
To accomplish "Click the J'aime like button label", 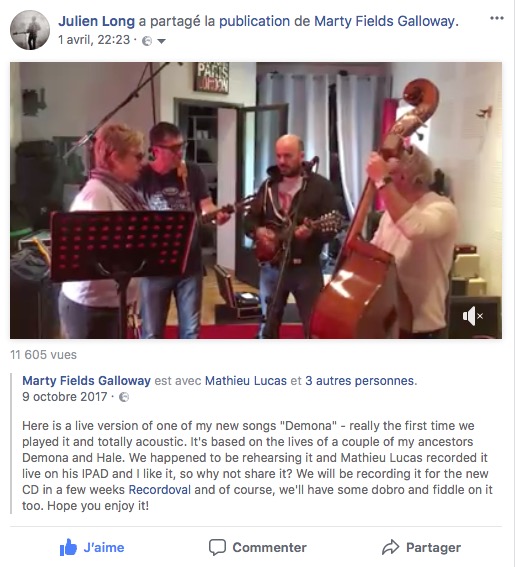I will (x=104, y=547).
